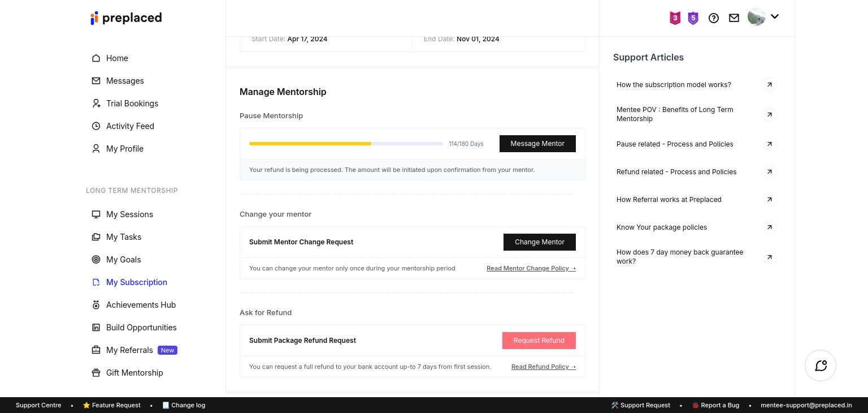Open arrow icon for Refund related article
Screen dimensions: 868x413
point(769,172)
